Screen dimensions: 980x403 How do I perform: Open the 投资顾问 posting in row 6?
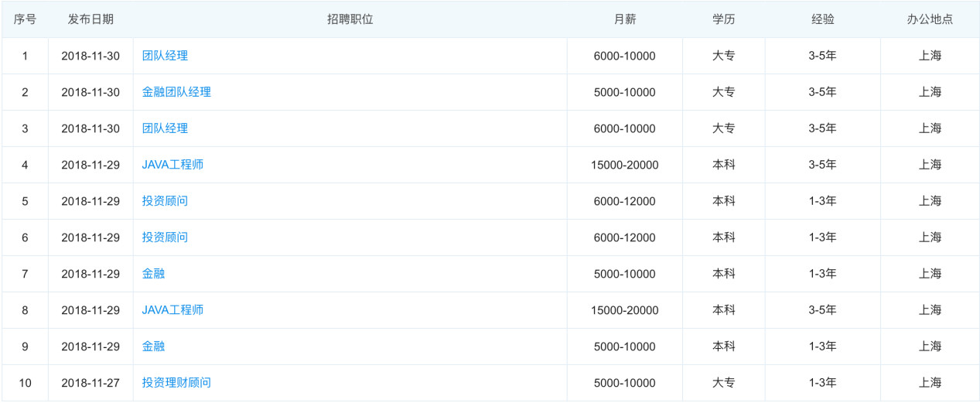tap(165, 237)
